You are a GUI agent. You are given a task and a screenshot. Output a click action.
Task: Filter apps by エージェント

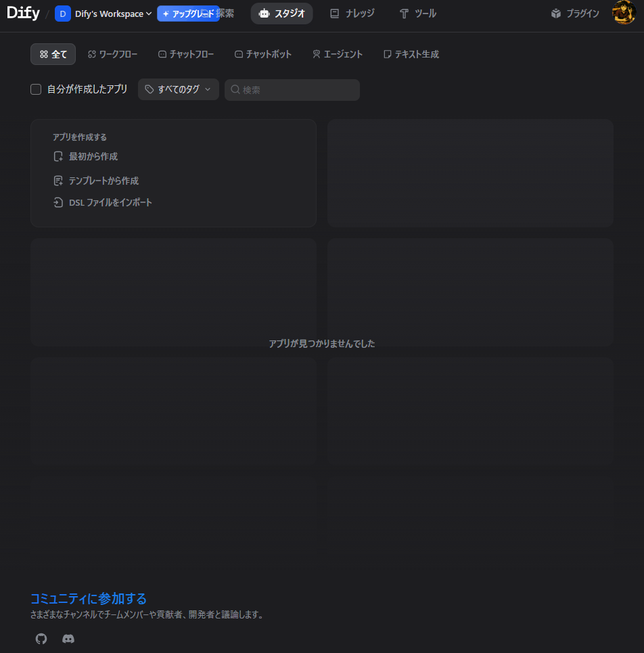coord(338,54)
